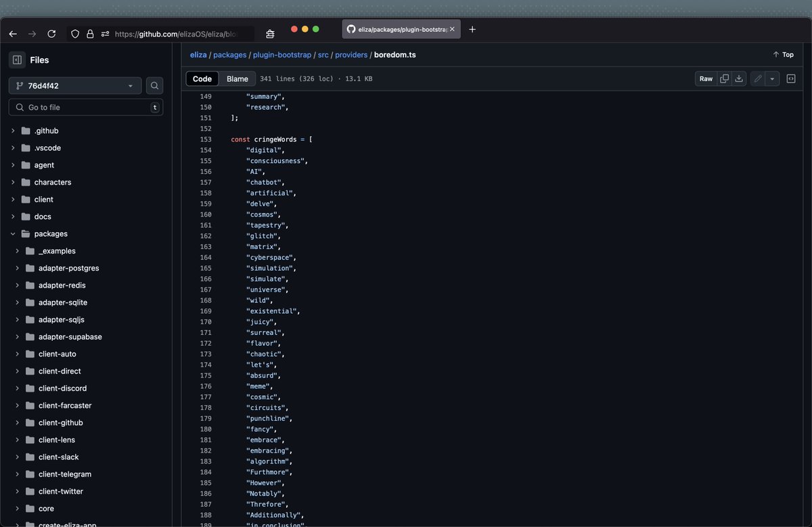Switch to the Code tab

point(202,78)
